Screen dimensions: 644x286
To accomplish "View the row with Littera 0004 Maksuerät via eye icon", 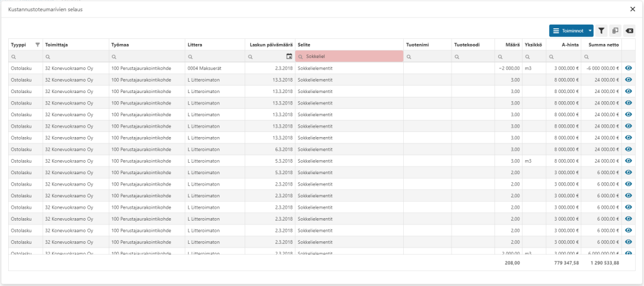I will pyautogui.click(x=628, y=69).
